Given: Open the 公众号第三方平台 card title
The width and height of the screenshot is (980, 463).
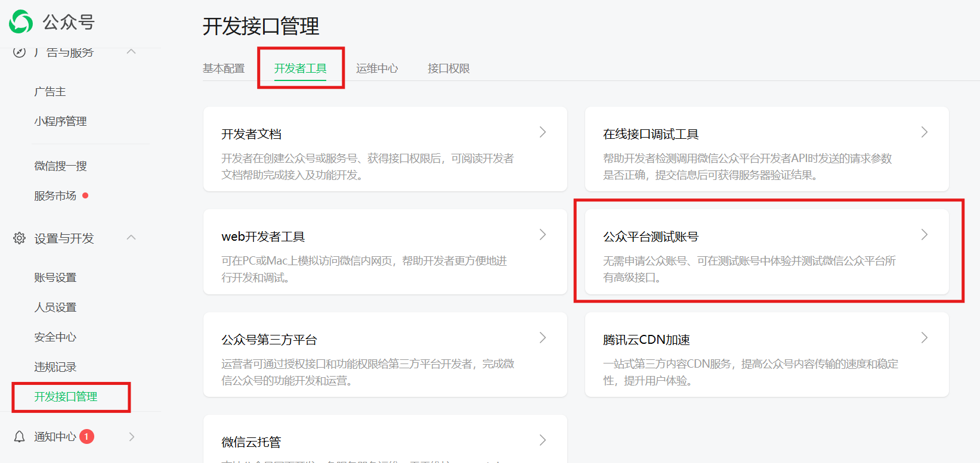Looking at the screenshot, I should pos(269,340).
